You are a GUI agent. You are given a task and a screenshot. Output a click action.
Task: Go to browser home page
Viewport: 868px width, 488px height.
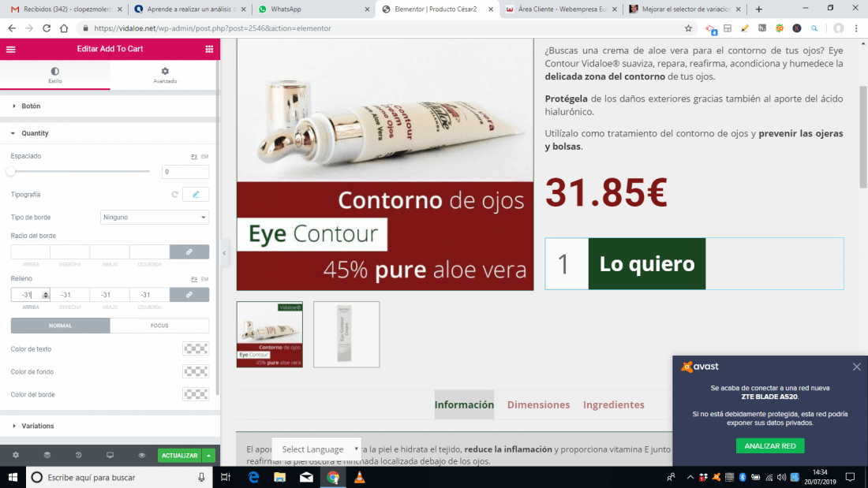[64, 28]
